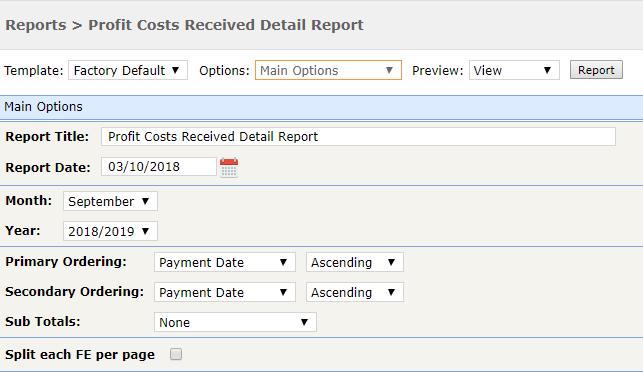Click the Reports breadcrumb heading
This screenshot has width=643, height=372.
(x=36, y=25)
